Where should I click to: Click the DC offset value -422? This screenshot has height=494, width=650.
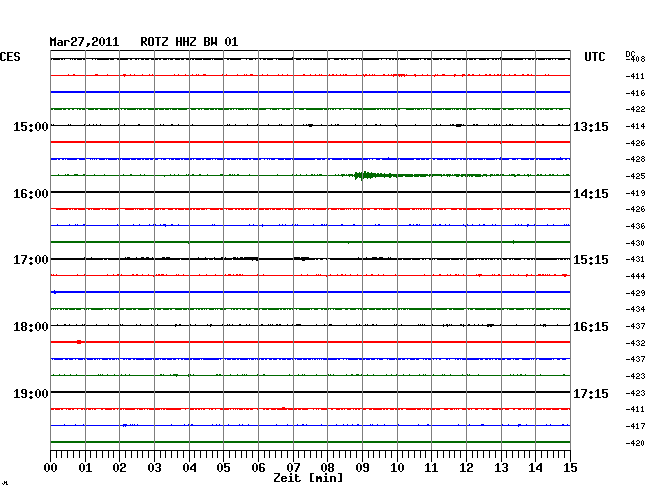pyautogui.click(x=635, y=109)
